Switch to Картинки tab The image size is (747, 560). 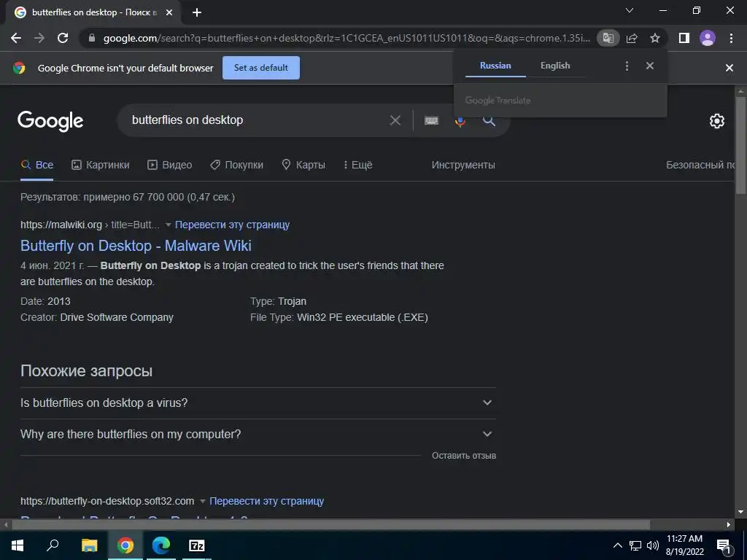[101, 165]
